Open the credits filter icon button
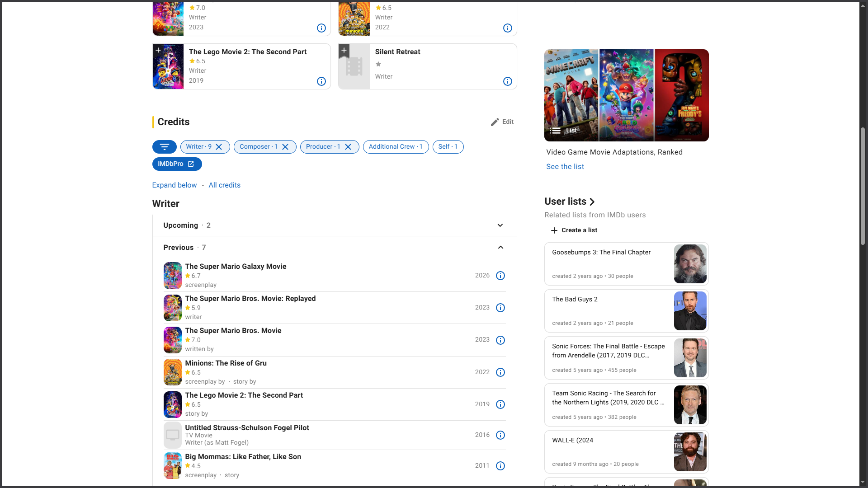The width and height of the screenshot is (868, 488). click(x=164, y=147)
